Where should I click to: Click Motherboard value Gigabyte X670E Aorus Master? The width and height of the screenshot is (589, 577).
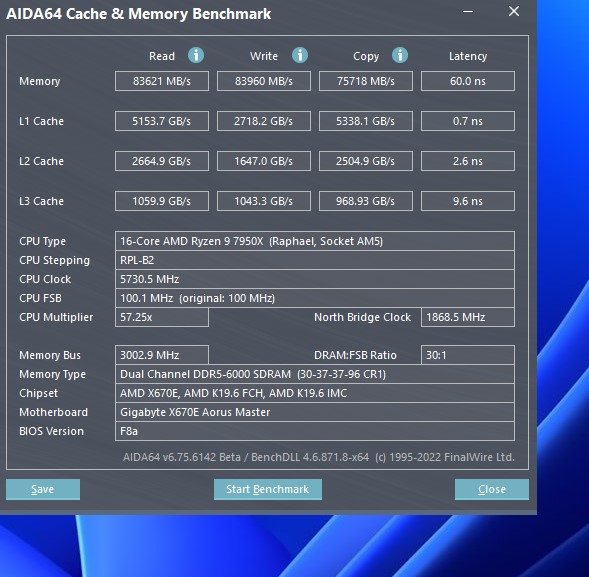click(x=315, y=412)
